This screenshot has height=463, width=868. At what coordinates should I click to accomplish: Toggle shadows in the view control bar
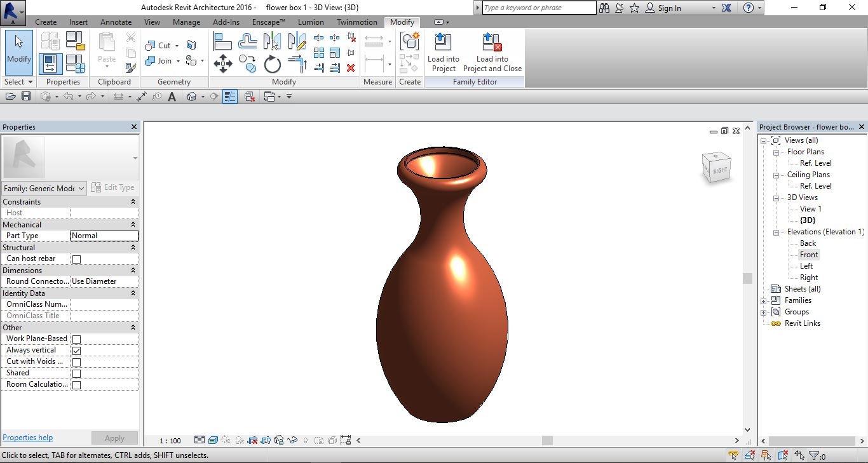click(240, 440)
